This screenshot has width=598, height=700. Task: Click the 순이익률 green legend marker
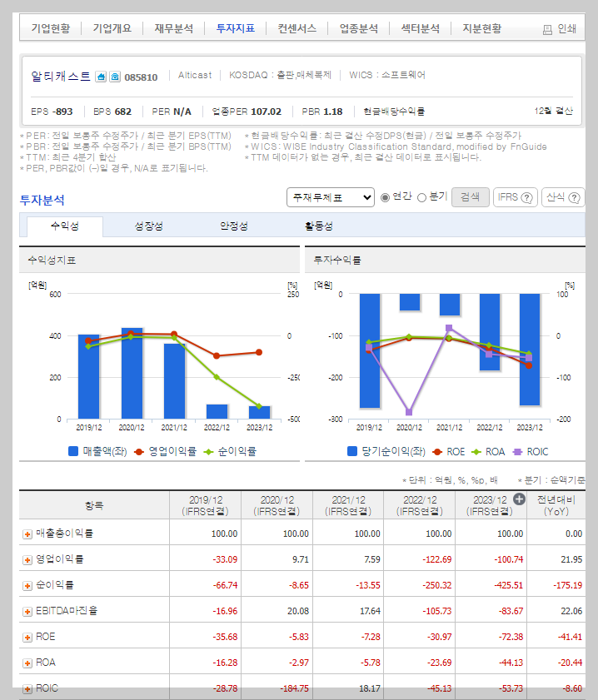coord(208,452)
